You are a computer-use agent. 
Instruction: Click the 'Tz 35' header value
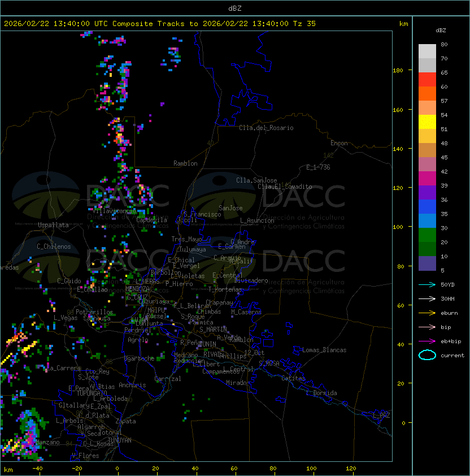[x=304, y=24]
